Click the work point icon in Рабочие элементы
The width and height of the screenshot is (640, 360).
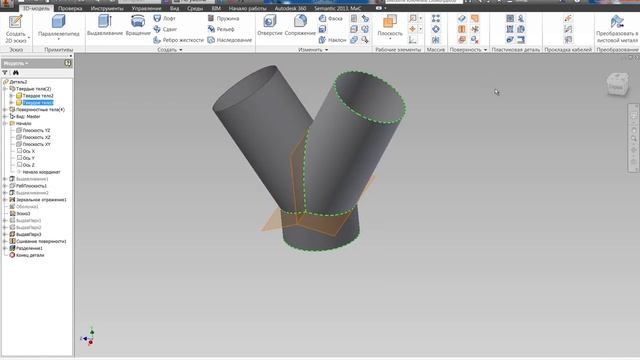(413, 29)
